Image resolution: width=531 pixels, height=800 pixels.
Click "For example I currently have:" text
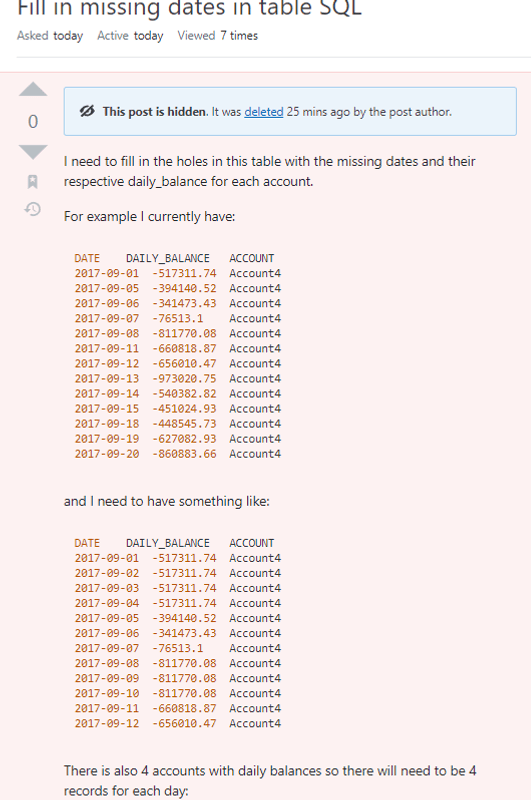[x=149, y=216]
